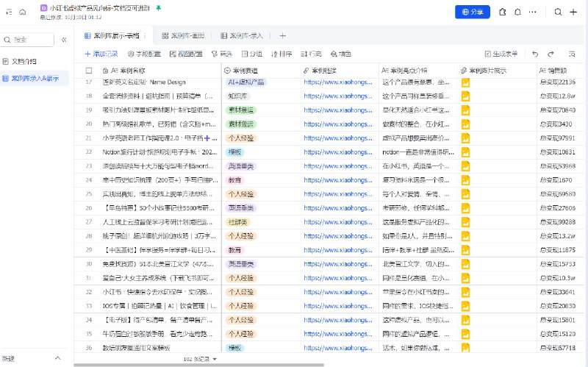Switch to 案例库-画册 tab
The image size is (588, 367).
click(183, 35)
